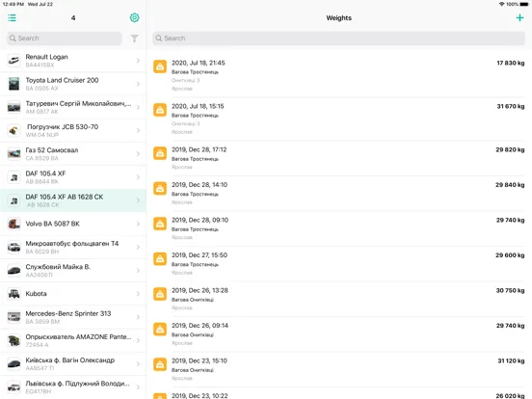
Task: Click Volvo BA 5087 BK truck thumbnail
Action: click(13, 224)
